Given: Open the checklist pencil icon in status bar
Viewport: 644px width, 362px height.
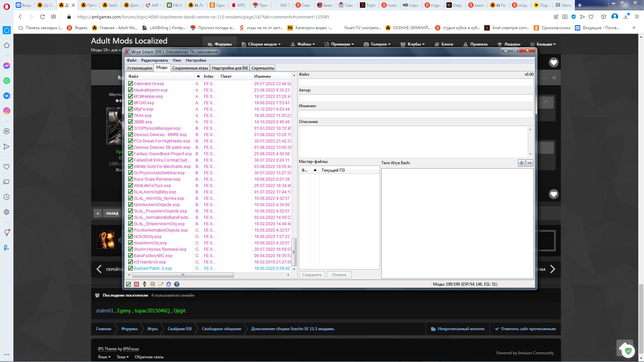Looking at the screenshot, I should pyautogui.click(x=161, y=284).
